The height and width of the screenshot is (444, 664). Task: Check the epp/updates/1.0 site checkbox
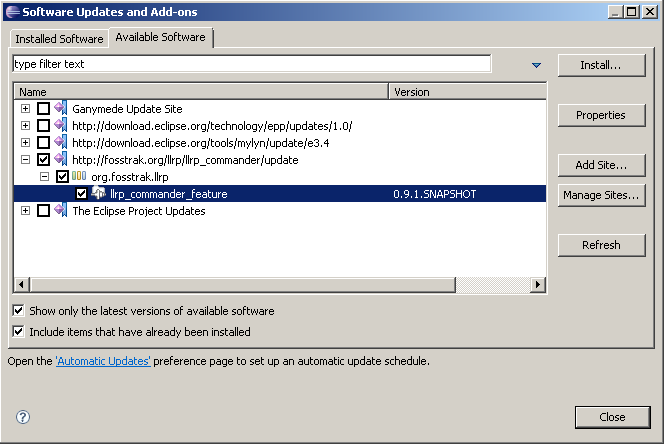(x=43, y=125)
